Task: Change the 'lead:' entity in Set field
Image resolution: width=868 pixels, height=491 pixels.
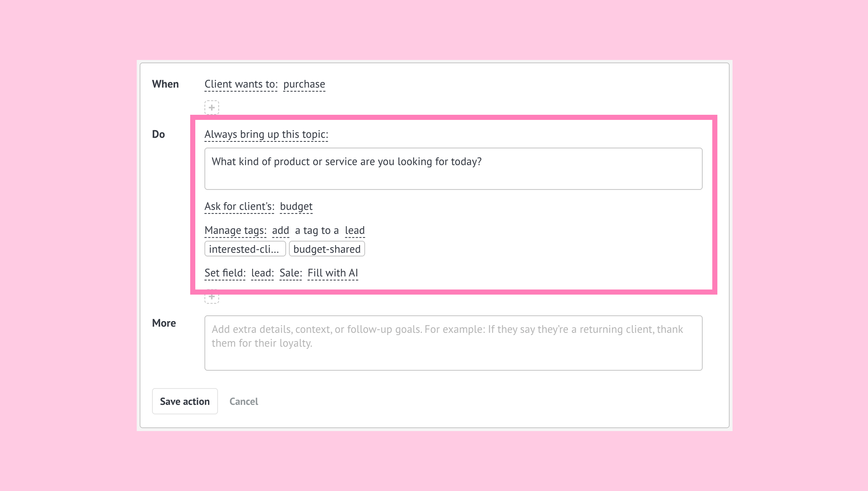Action: pos(262,273)
